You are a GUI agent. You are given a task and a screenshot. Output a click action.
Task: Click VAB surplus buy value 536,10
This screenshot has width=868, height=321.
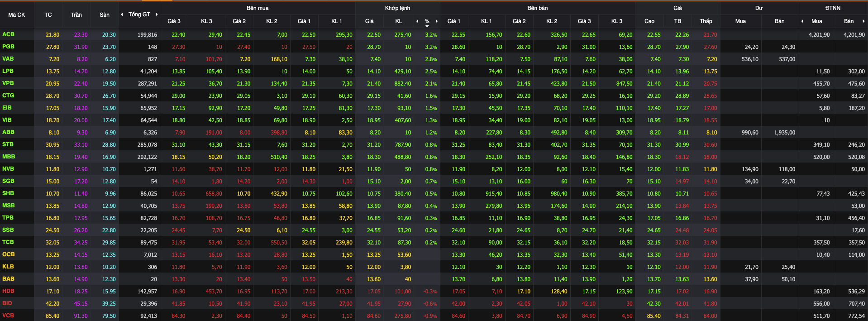(750, 59)
